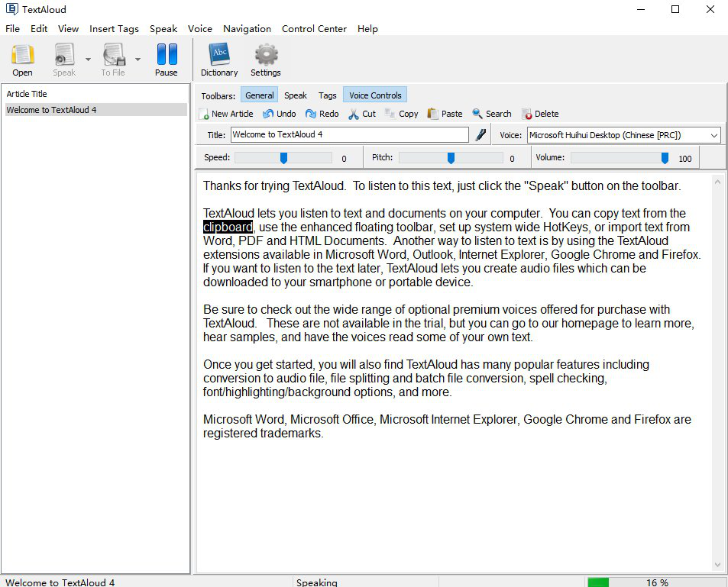Click the Volume slider handle

point(665,158)
